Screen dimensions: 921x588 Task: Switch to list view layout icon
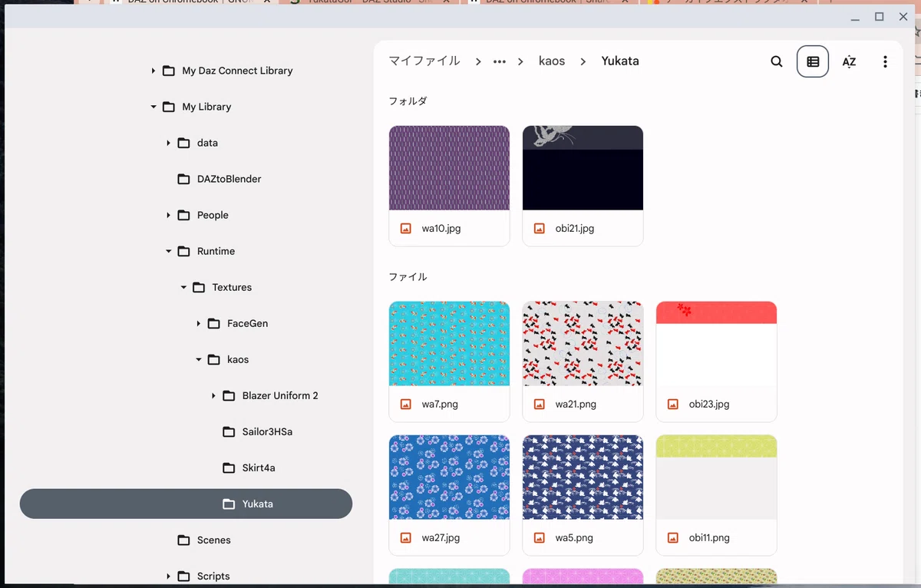[813, 61]
